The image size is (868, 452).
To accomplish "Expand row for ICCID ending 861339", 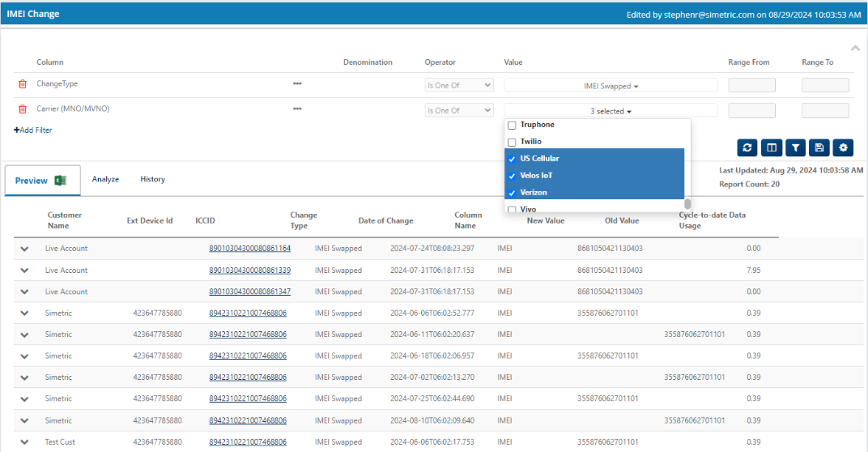I will [24, 271].
